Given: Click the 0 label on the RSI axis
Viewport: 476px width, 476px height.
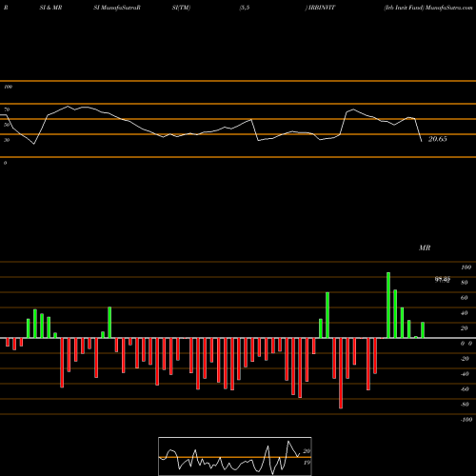Looking at the screenshot, I should 5,163.
